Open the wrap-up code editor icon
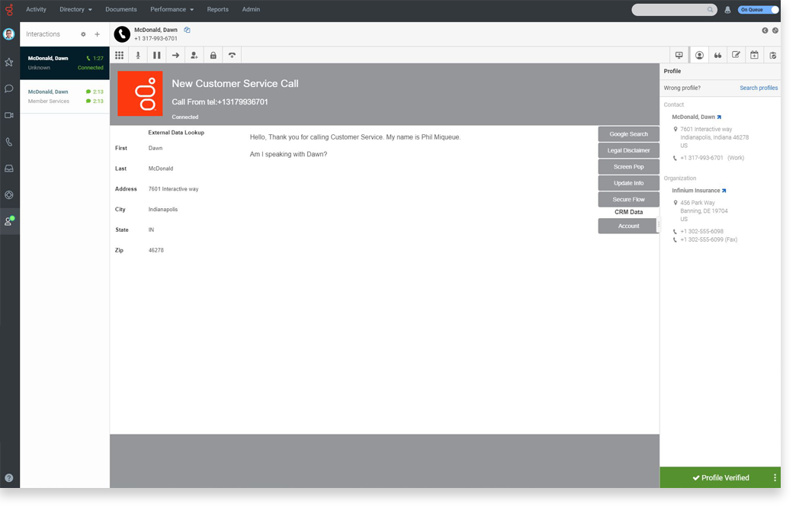 [736, 54]
